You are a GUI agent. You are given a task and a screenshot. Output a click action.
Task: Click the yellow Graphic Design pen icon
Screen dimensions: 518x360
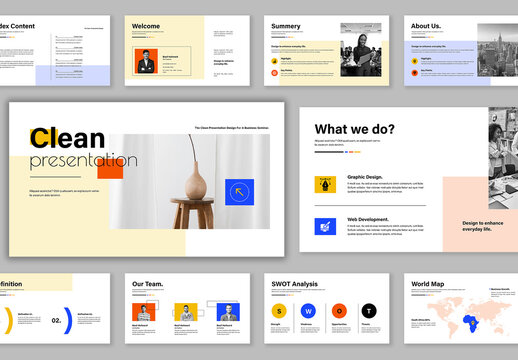pos(325,185)
